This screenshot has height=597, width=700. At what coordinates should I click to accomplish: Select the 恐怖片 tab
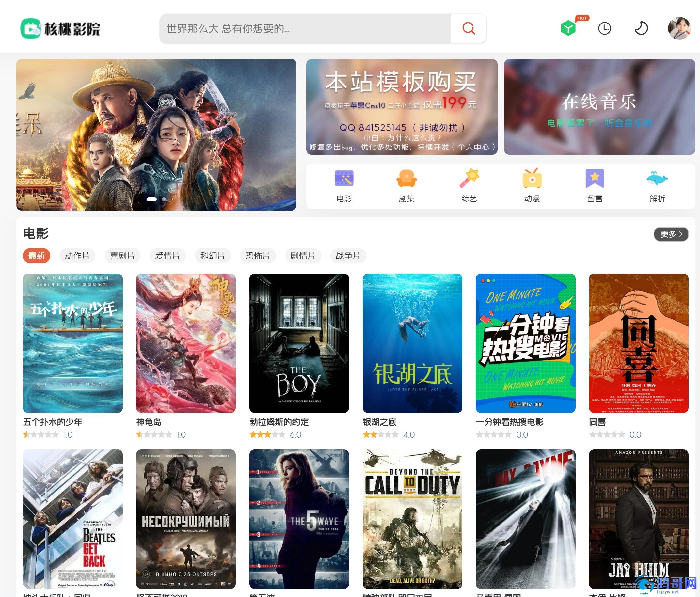[x=258, y=256]
